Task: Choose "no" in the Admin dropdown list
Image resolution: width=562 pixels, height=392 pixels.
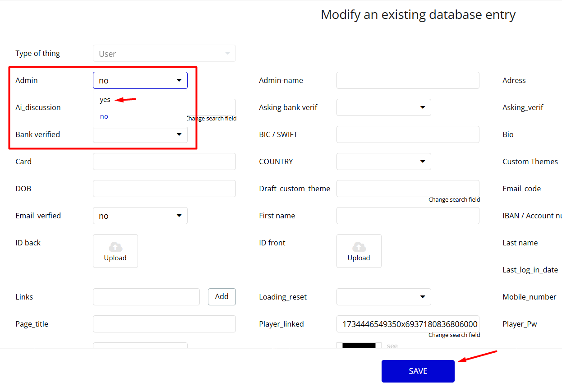Action: pyautogui.click(x=104, y=116)
